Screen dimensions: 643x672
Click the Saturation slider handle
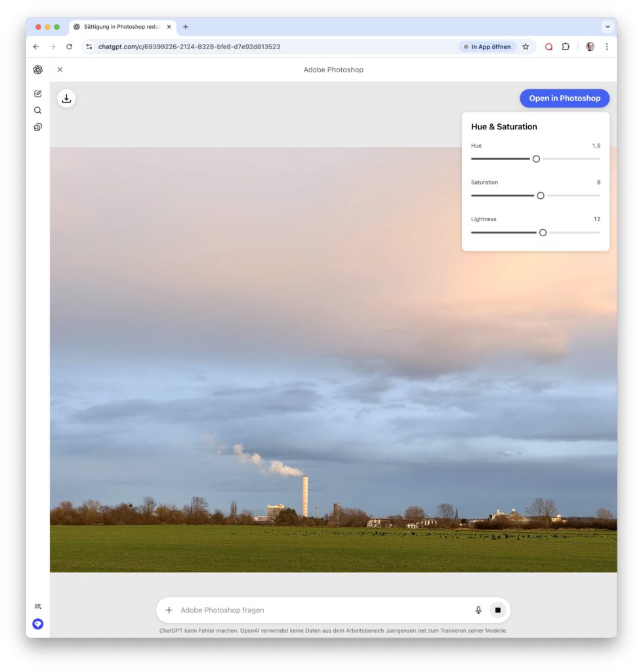tap(541, 196)
